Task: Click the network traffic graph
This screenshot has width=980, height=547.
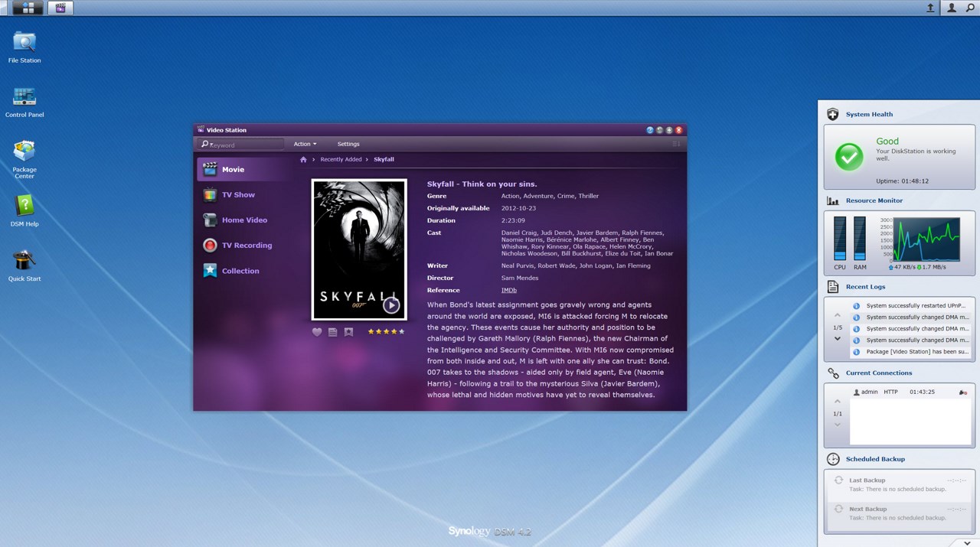Action: tap(926, 239)
